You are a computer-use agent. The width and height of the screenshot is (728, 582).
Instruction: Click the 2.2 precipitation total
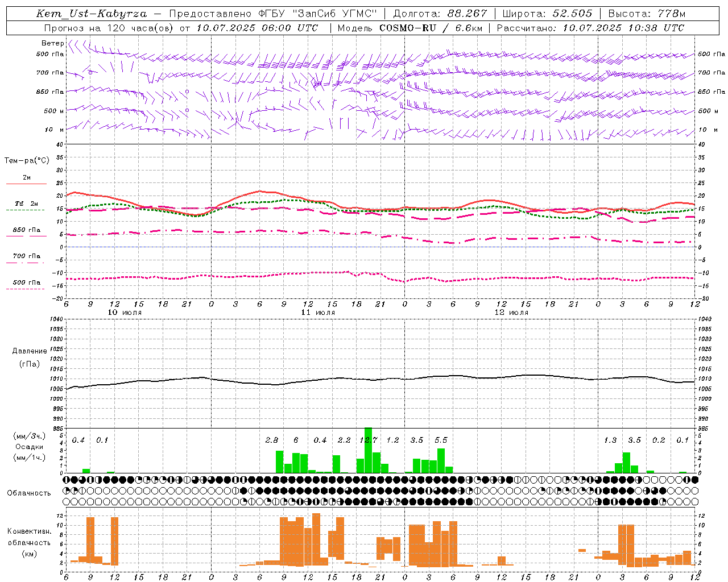click(344, 440)
